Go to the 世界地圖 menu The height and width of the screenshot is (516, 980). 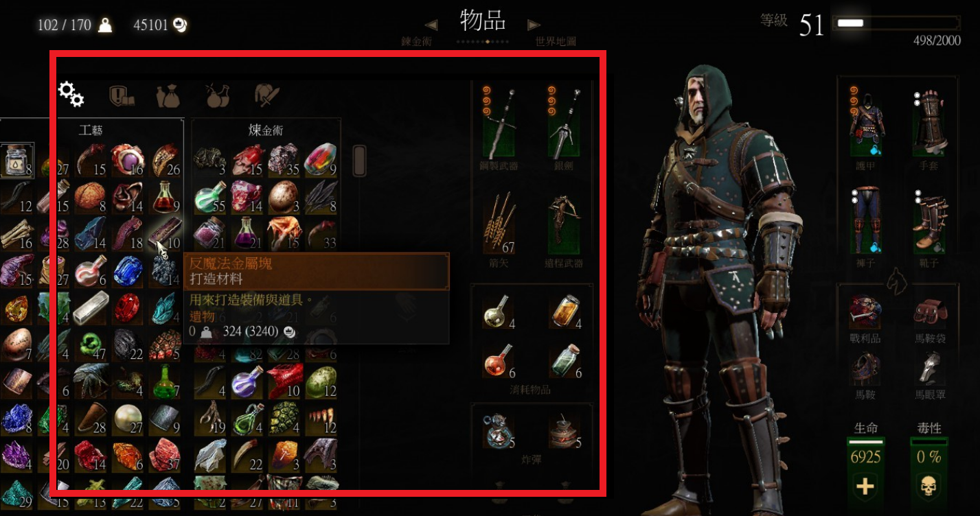point(556,41)
